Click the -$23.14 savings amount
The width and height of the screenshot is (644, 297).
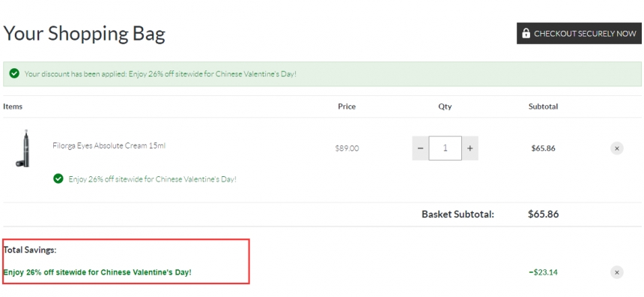544,272
